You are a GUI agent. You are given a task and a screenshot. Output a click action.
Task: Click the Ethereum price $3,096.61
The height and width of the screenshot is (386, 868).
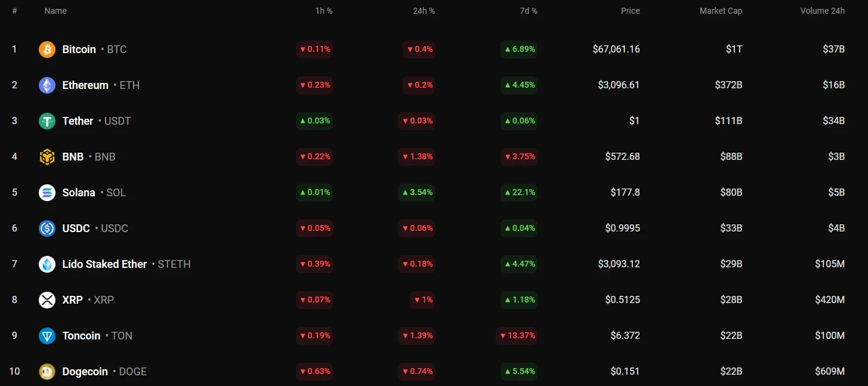click(x=619, y=85)
